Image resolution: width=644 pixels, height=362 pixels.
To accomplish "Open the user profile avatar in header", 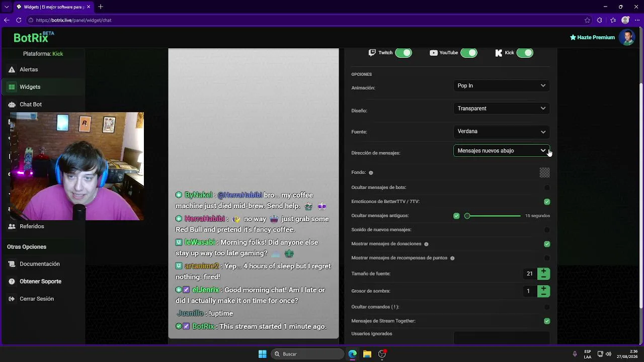I will tap(627, 37).
